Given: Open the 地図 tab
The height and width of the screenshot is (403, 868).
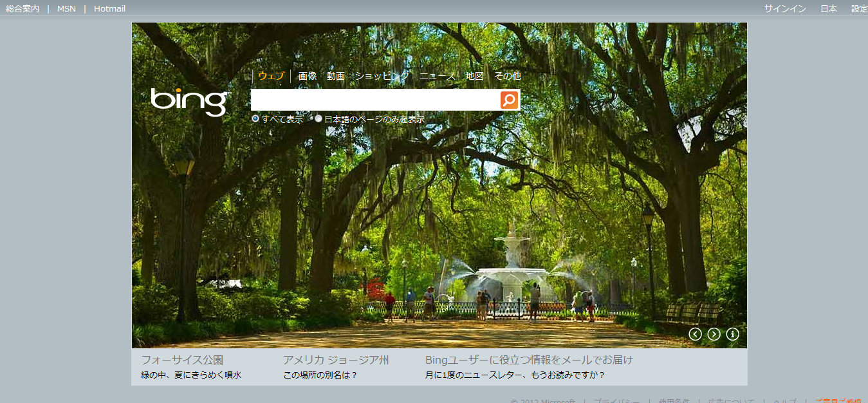Looking at the screenshot, I should click(x=475, y=76).
